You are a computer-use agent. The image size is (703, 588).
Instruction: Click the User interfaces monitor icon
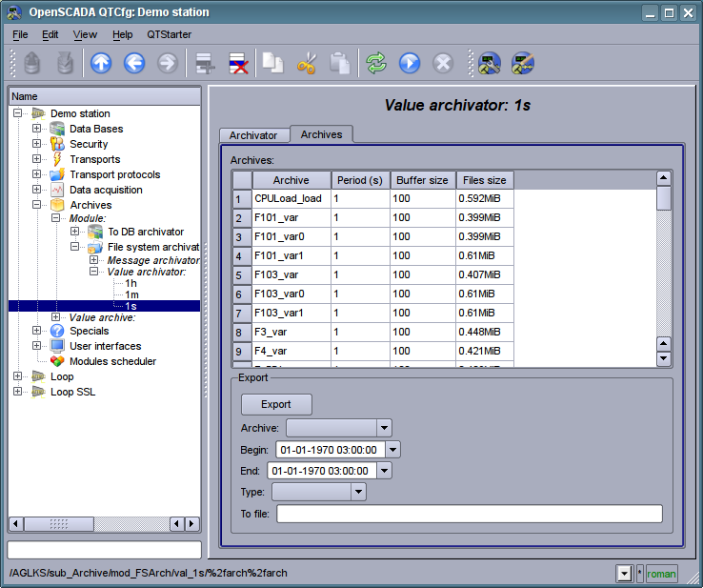(57, 346)
